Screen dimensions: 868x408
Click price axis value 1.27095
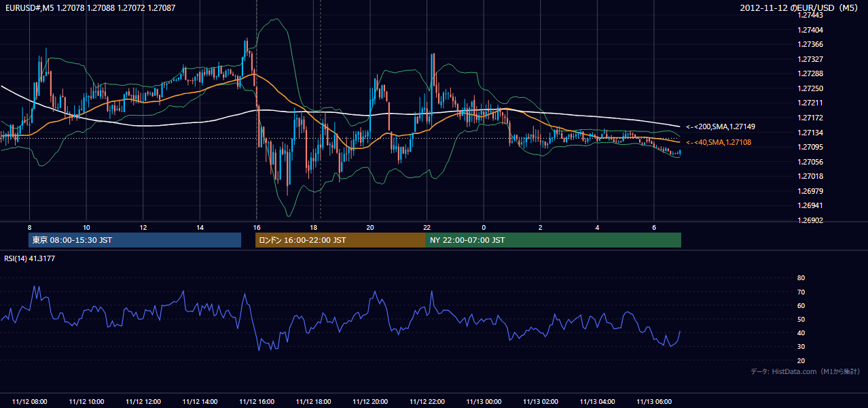coord(810,147)
